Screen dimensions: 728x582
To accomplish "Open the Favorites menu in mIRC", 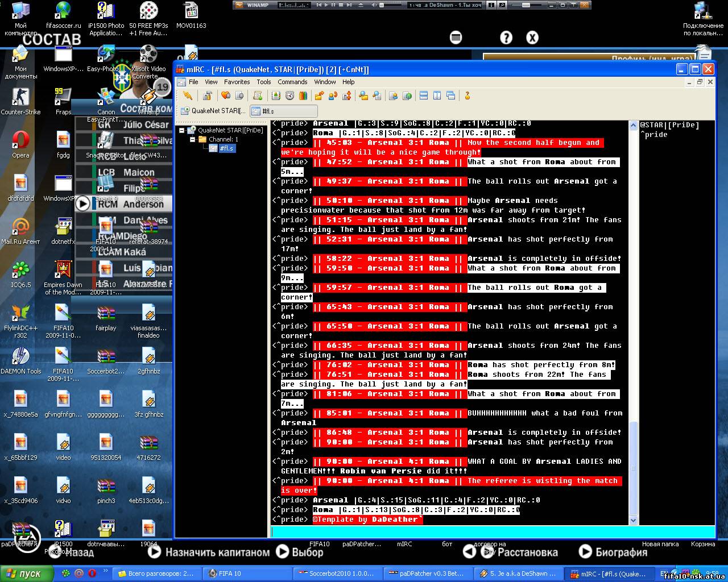I will [237, 82].
